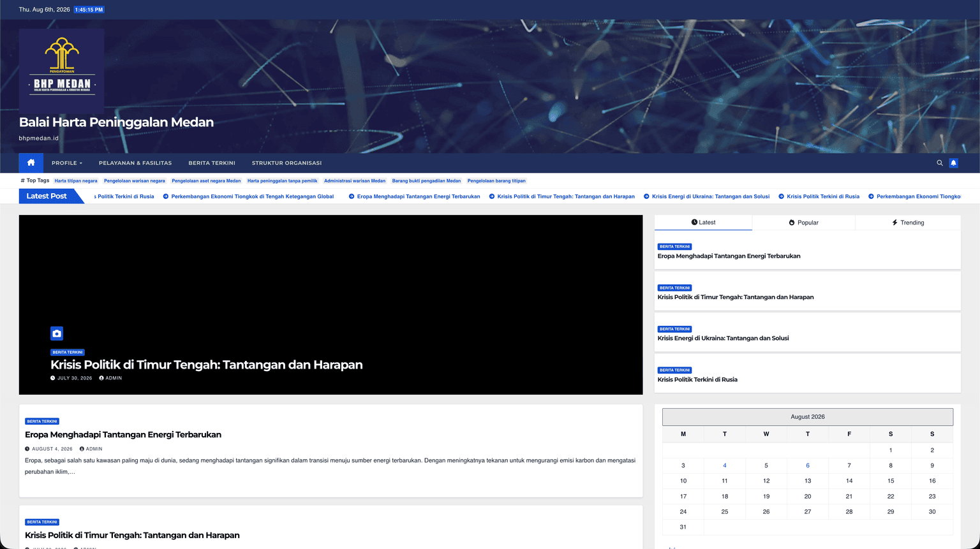Open calendar day 6

click(808, 465)
